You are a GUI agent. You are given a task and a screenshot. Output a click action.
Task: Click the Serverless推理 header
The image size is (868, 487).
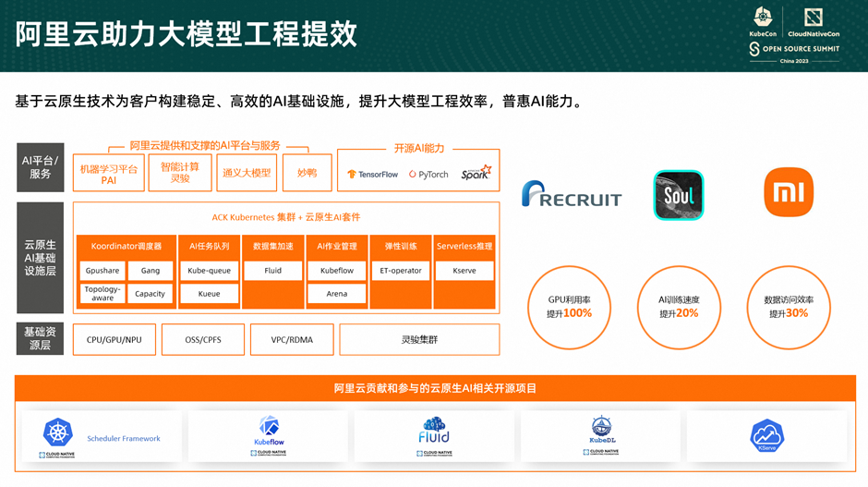pyautogui.click(x=464, y=246)
